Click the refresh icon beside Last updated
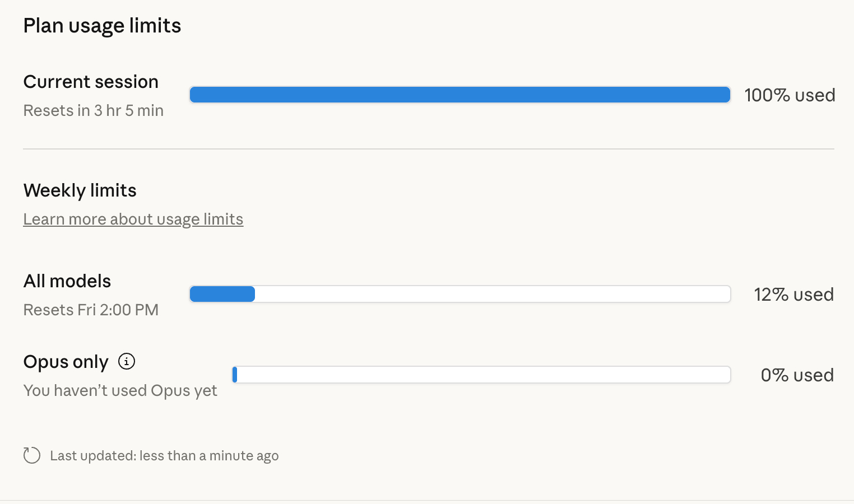The width and height of the screenshot is (854, 504). point(32,455)
